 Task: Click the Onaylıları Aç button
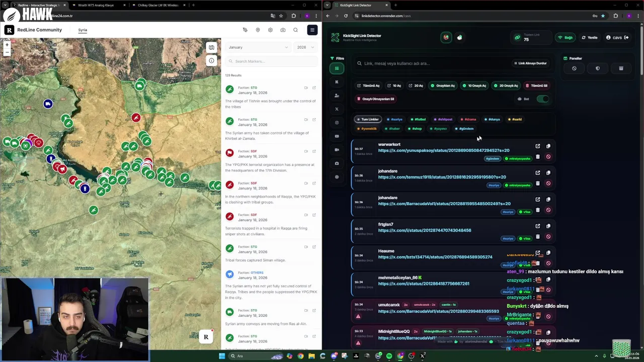(443, 85)
